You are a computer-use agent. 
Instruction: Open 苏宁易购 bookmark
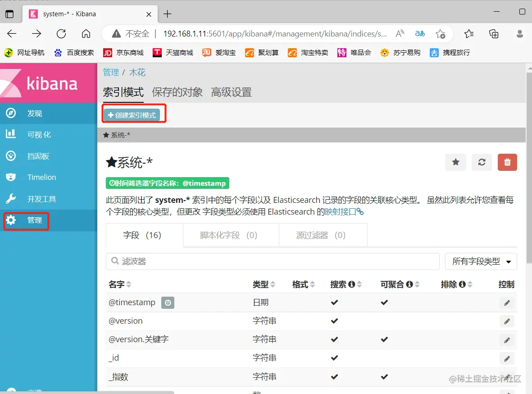pyautogui.click(x=400, y=53)
